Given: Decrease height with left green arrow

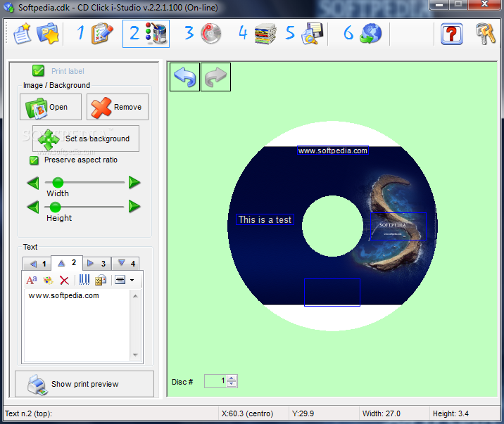Looking at the screenshot, I should coord(33,207).
